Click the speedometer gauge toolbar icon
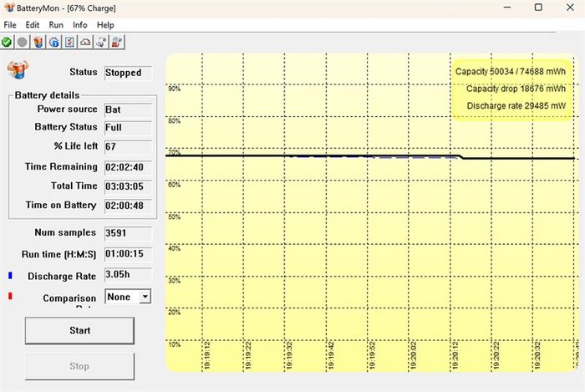 (x=85, y=42)
